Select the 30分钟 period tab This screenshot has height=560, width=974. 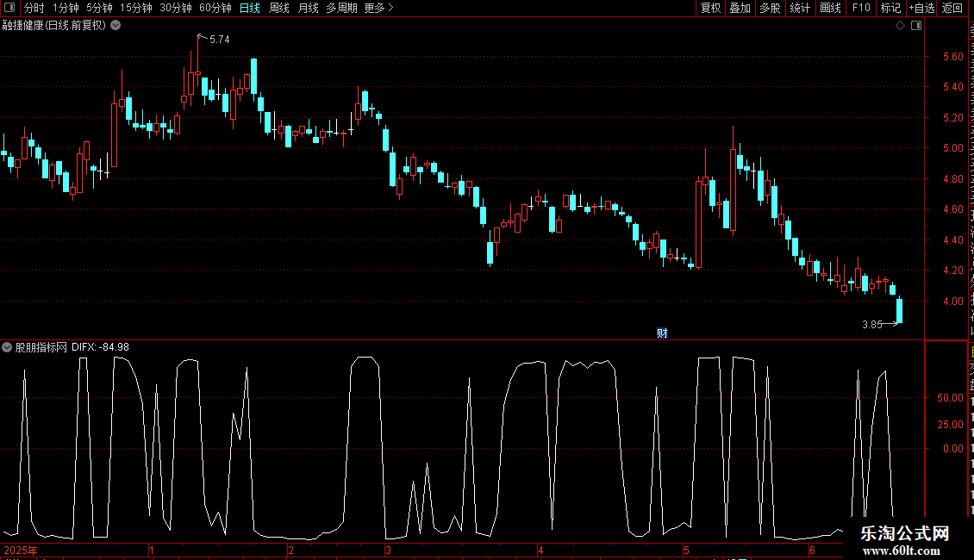coord(176,8)
